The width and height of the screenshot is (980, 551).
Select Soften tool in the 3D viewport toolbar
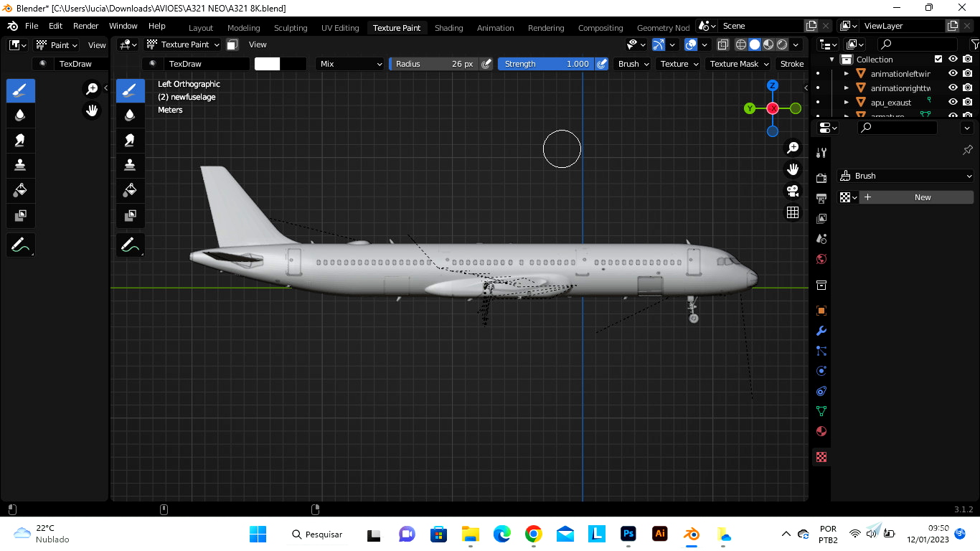[130, 116]
